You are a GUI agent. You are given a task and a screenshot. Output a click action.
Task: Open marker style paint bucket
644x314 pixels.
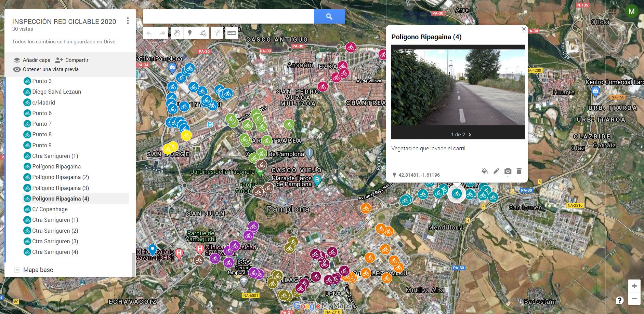(485, 171)
